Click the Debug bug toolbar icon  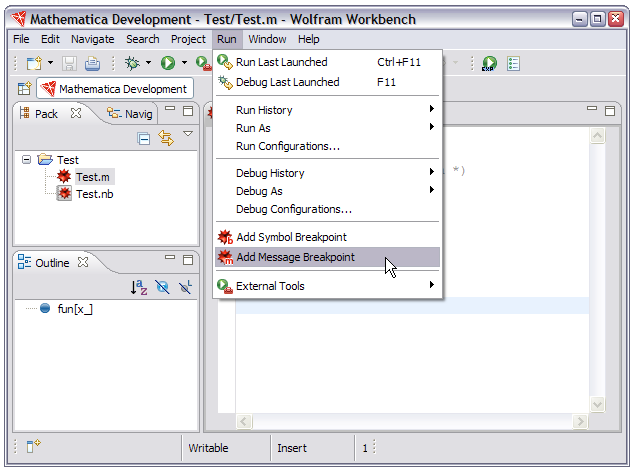[132, 63]
